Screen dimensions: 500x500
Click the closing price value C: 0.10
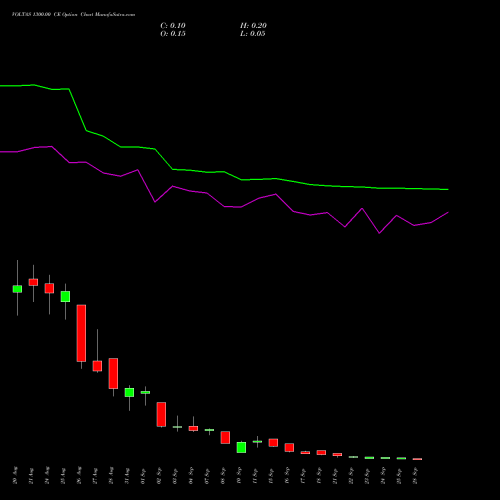[x=173, y=26]
